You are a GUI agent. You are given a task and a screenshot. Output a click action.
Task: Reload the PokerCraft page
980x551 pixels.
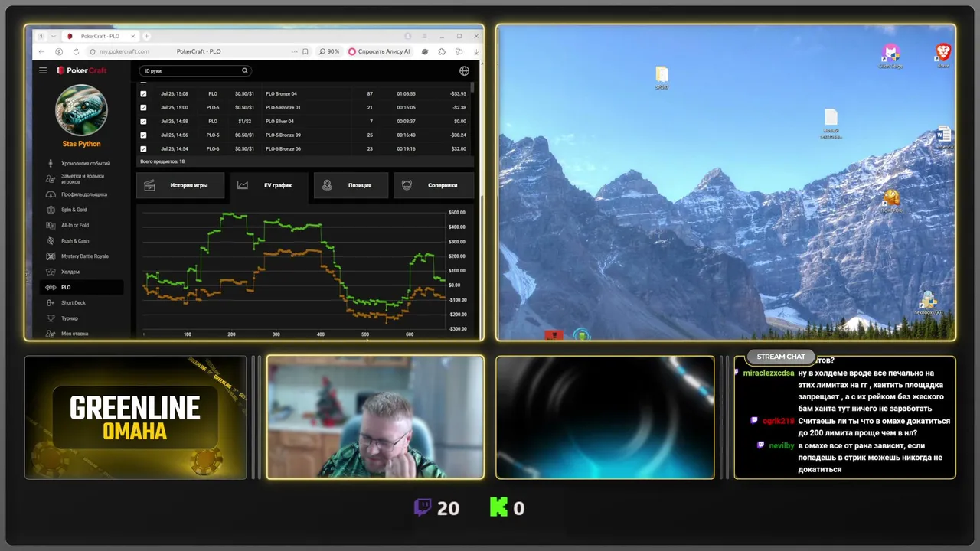(76, 51)
